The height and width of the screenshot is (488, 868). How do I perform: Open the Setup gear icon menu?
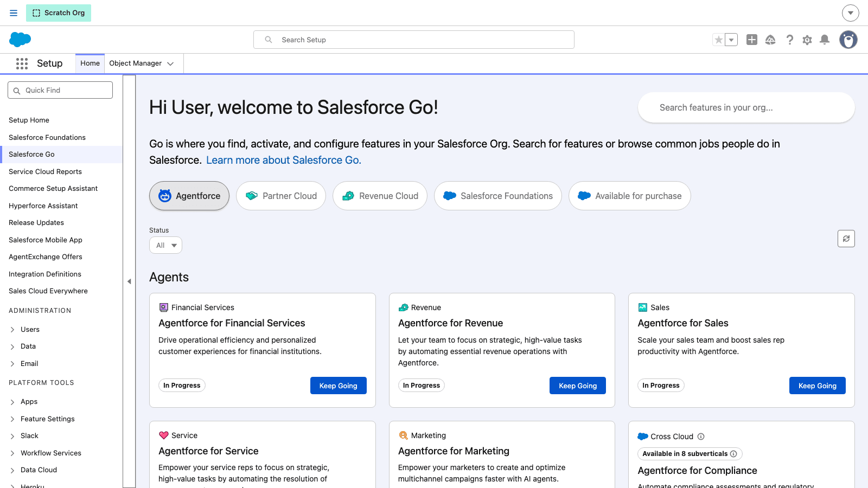tap(807, 40)
